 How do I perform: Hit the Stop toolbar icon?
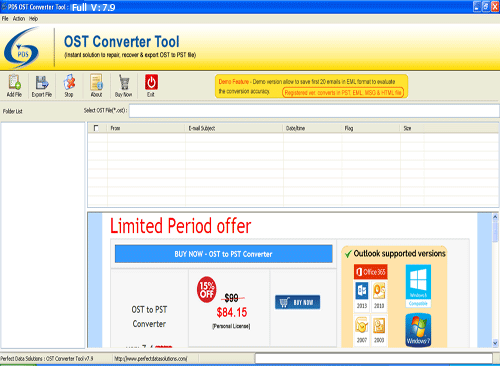pos(69,82)
